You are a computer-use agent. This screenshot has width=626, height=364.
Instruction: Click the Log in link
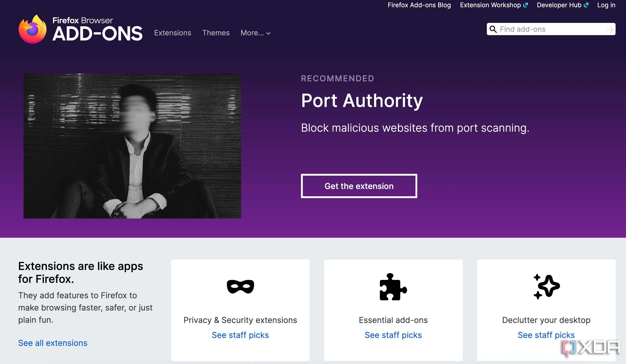pyautogui.click(x=606, y=5)
